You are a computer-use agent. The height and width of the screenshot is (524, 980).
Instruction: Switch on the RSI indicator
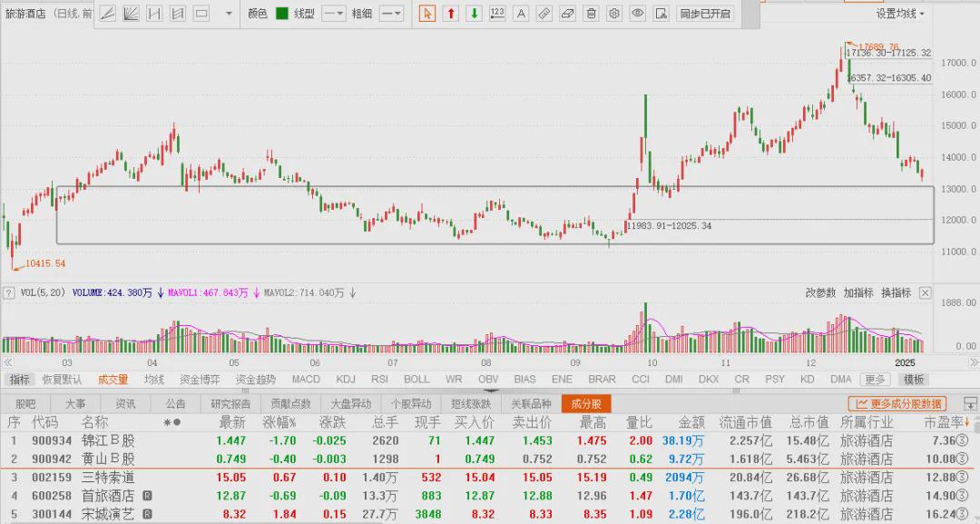click(x=379, y=379)
